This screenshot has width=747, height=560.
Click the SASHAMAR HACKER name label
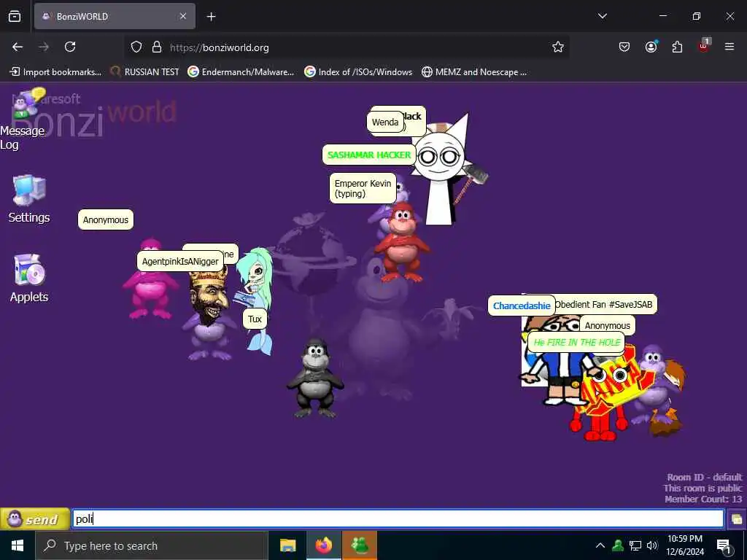(369, 155)
